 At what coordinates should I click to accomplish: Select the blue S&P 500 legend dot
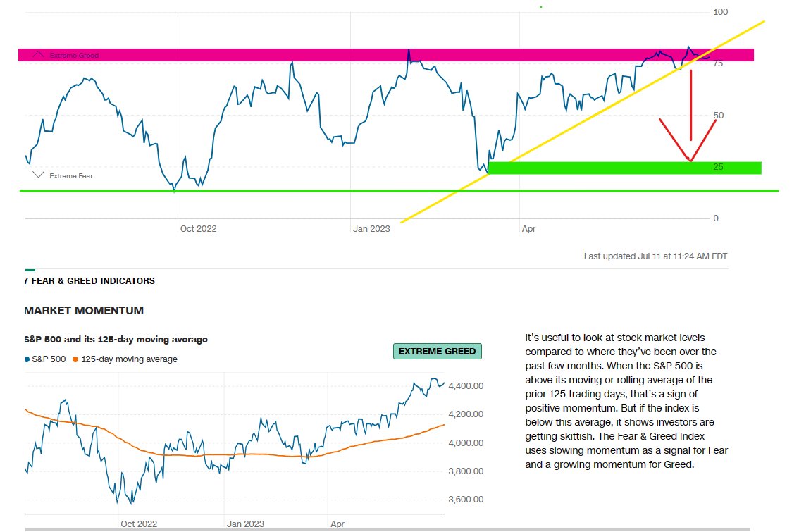coord(27,359)
